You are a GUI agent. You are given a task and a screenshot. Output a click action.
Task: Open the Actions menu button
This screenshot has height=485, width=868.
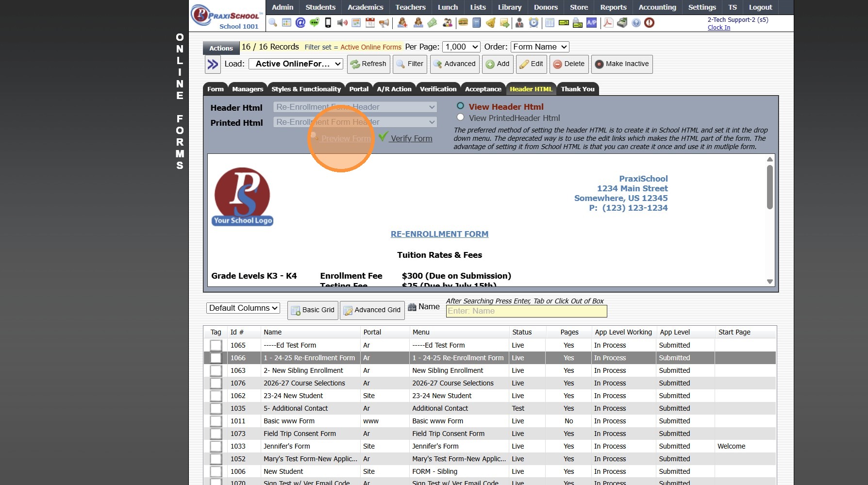click(x=221, y=48)
